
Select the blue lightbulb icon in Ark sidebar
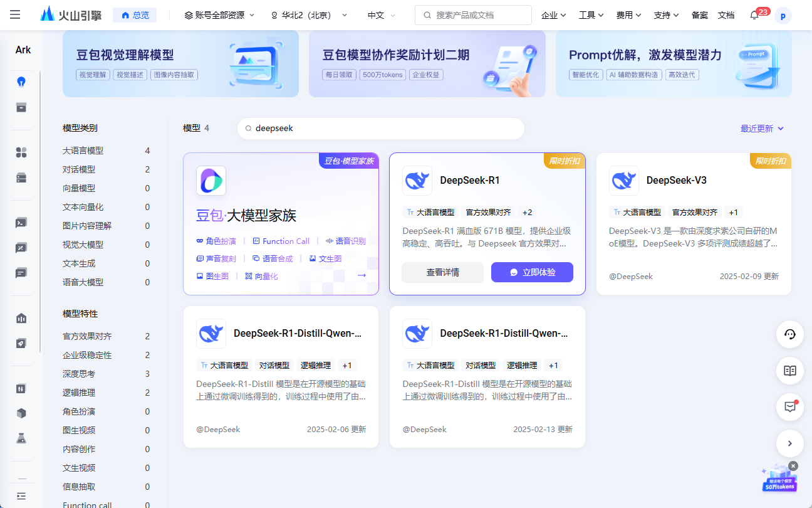tap(21, 82)
